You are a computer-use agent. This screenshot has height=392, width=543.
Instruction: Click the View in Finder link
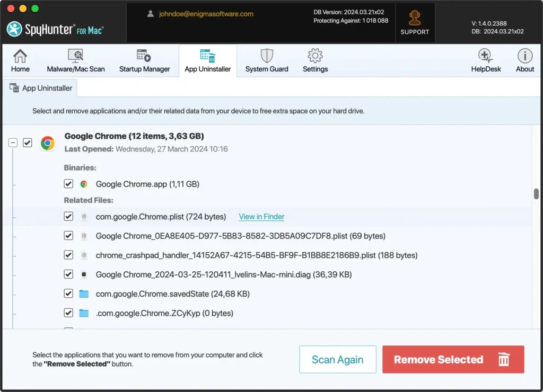pos(261,217)
